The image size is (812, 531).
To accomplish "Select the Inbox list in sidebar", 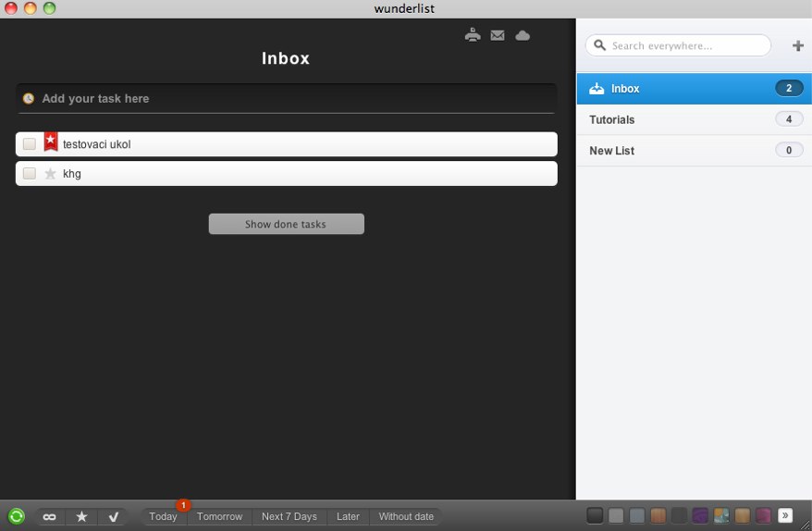I will click(694, 89).
